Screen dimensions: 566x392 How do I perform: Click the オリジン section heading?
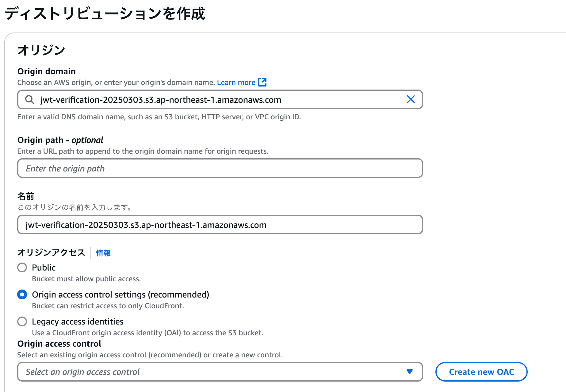[41, 50]
